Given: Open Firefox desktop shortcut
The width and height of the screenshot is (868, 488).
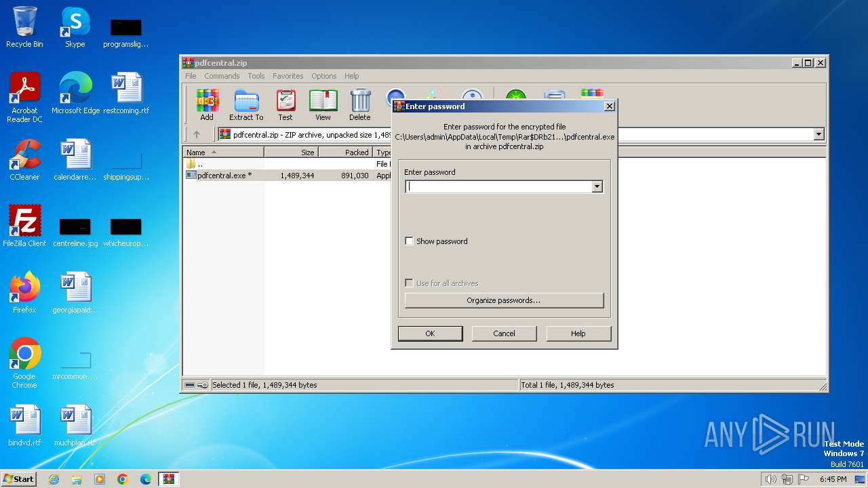Looking at the screenshot, I should [24, 293].
